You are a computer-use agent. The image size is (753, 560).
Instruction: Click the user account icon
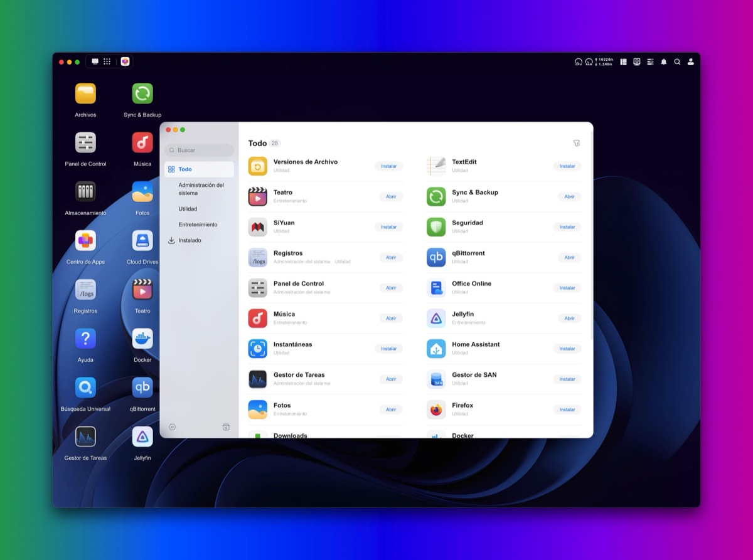(x=691, y=62)
